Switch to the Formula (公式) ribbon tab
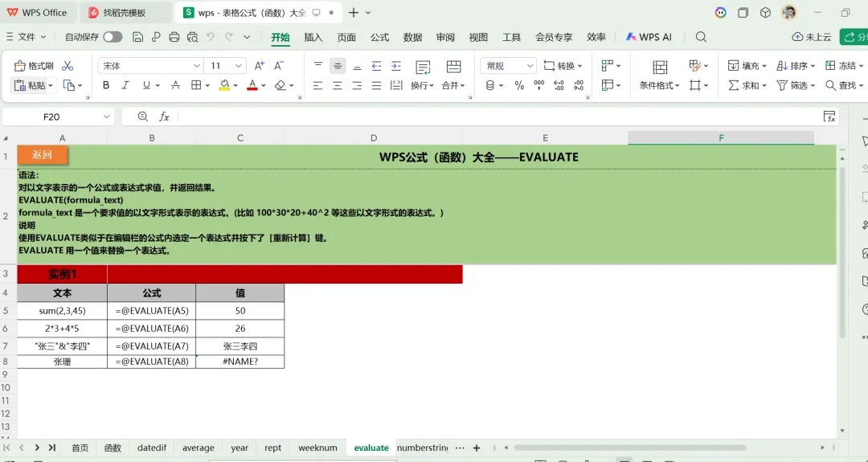 (x=379, y=37)
